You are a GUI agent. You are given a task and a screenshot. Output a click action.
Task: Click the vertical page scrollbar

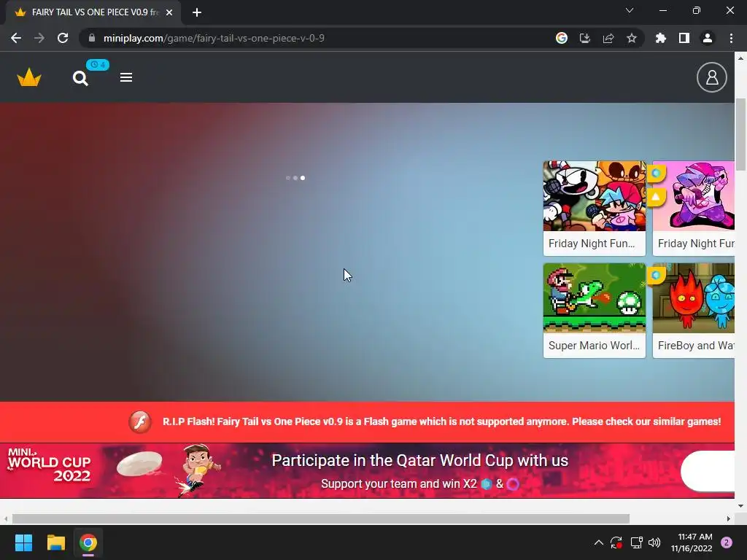point(740,134)
